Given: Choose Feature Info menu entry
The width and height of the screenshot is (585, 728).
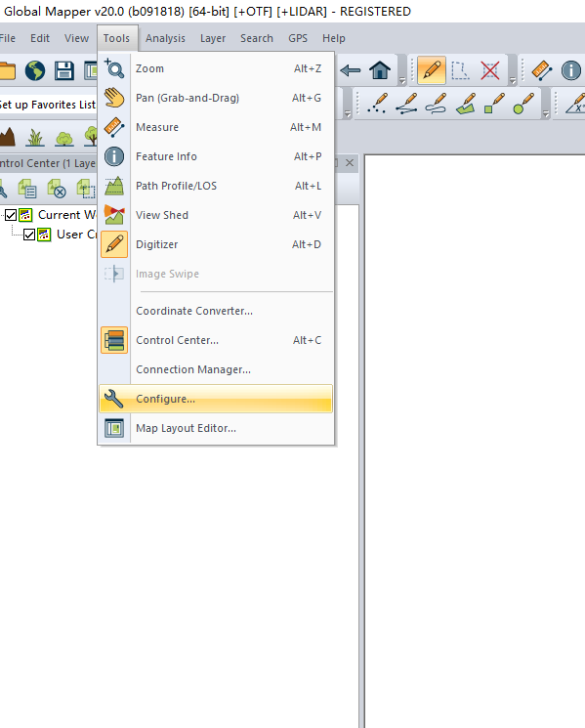Looking at the screenshot, I should click(216, 156).
